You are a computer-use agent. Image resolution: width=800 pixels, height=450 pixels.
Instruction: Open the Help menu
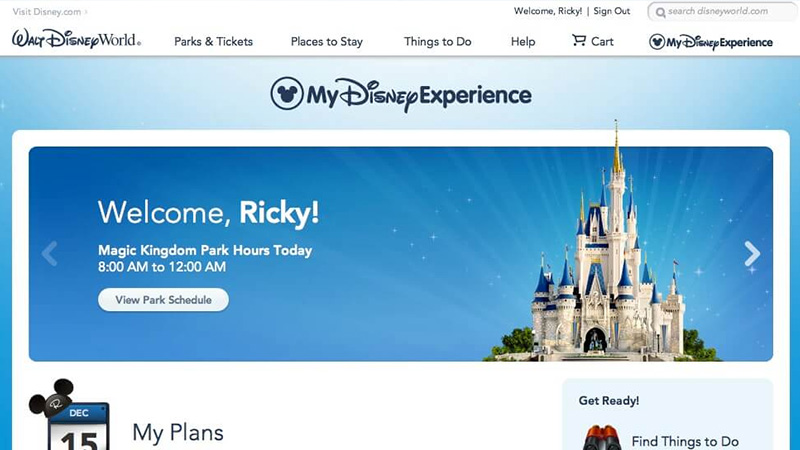523,41
